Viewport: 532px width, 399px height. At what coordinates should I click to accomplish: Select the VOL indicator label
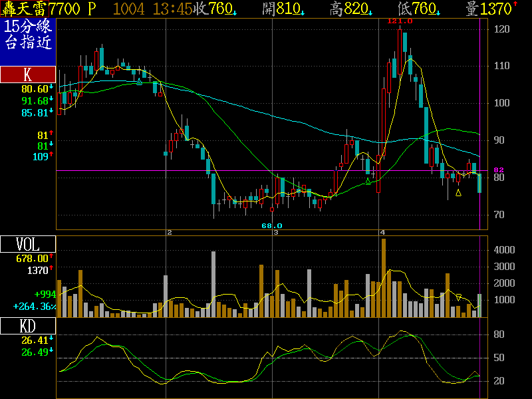[27, 244]
